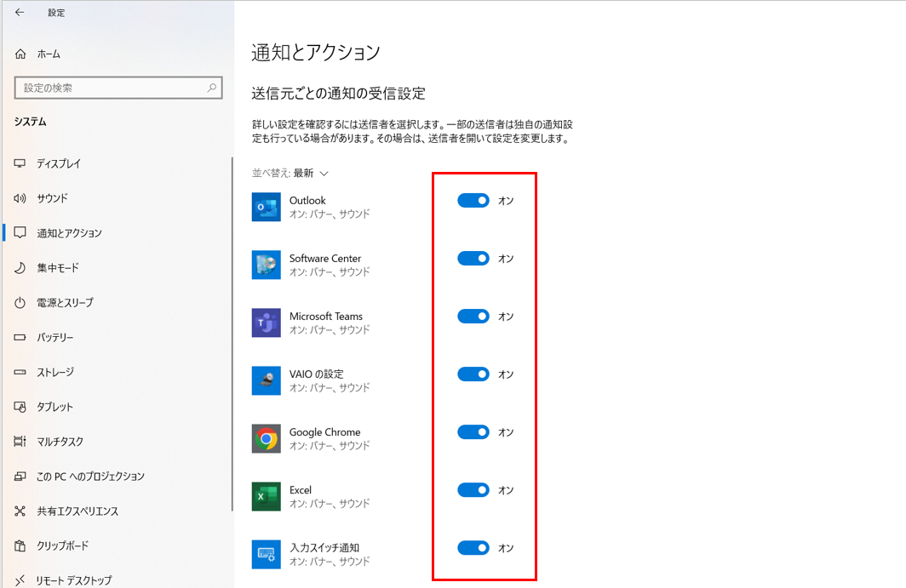
Task: Open 入力スイッチ通知 notification details
Action: [330, 554]
